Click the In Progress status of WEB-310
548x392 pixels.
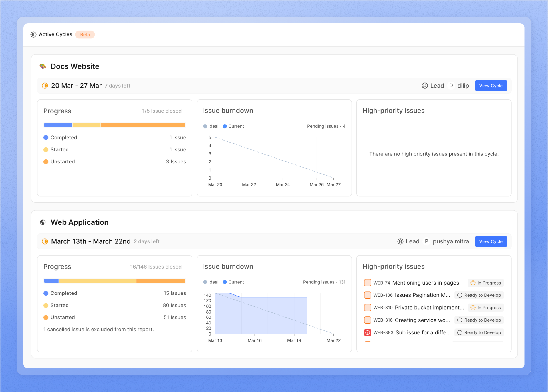click(x=486, y=308)
